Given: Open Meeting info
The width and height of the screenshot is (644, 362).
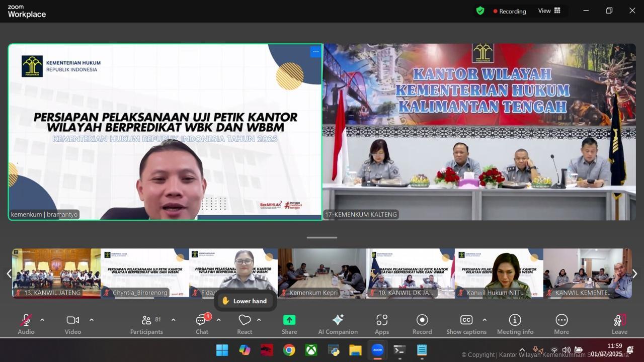Looking at the screenshot, I should tap(515, 324).
